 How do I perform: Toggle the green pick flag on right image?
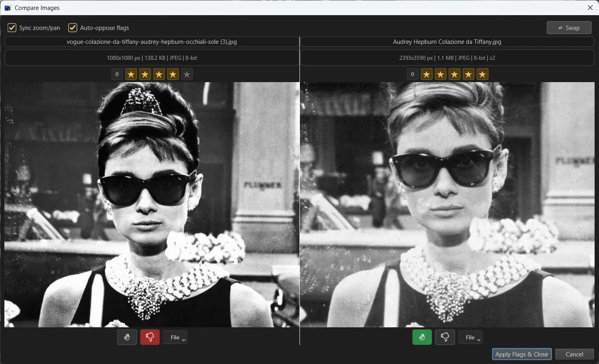coord(422,337)
